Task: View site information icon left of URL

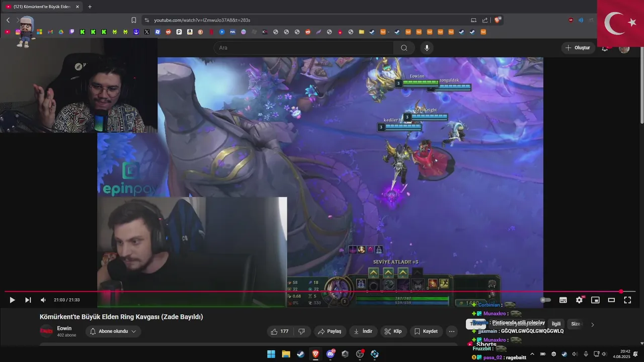Action: (x=146, y=20)
